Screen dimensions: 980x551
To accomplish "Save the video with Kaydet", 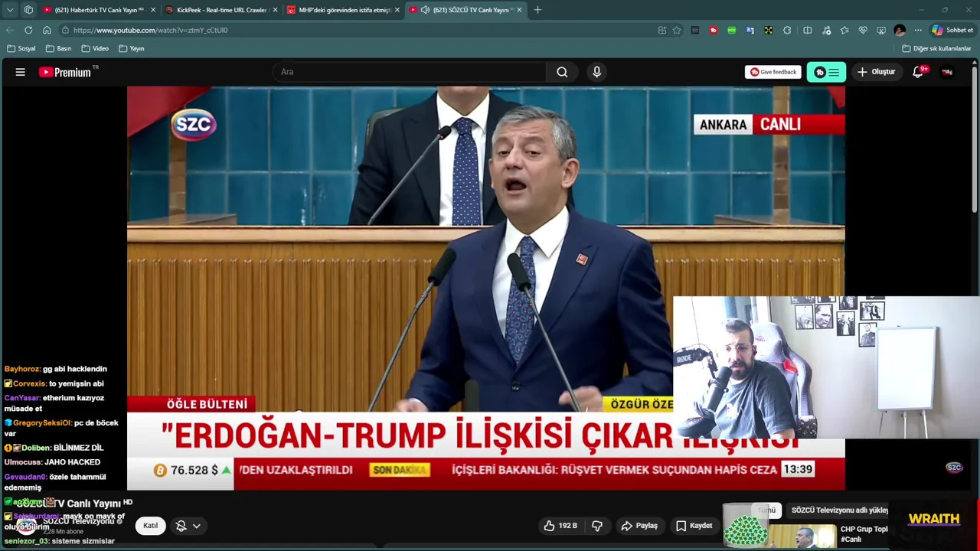I will [x=694, y=526].
